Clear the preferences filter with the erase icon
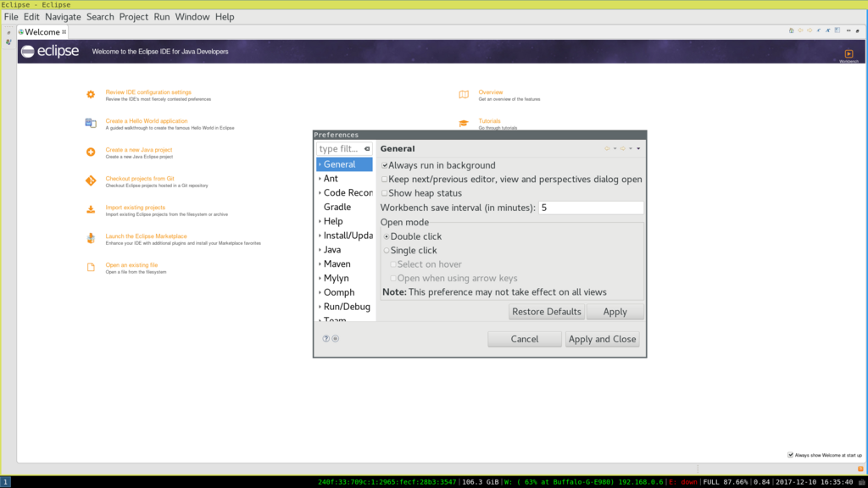868x488 pixels. (367, 149)
